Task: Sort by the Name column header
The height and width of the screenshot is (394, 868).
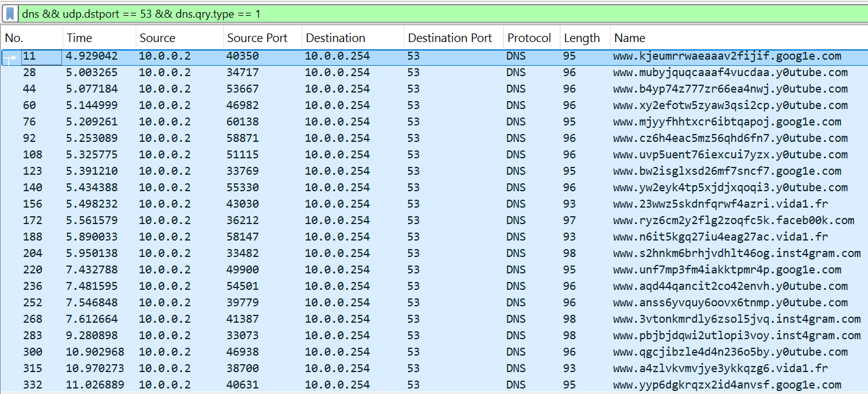Action: [739, 38]
